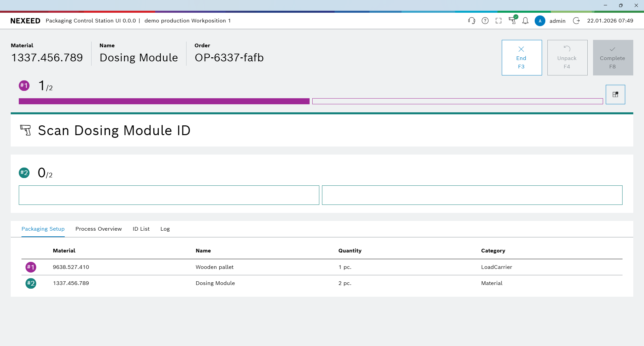
Task: Click the filled purple progress bar segment
Action: (x=164, y=101)
